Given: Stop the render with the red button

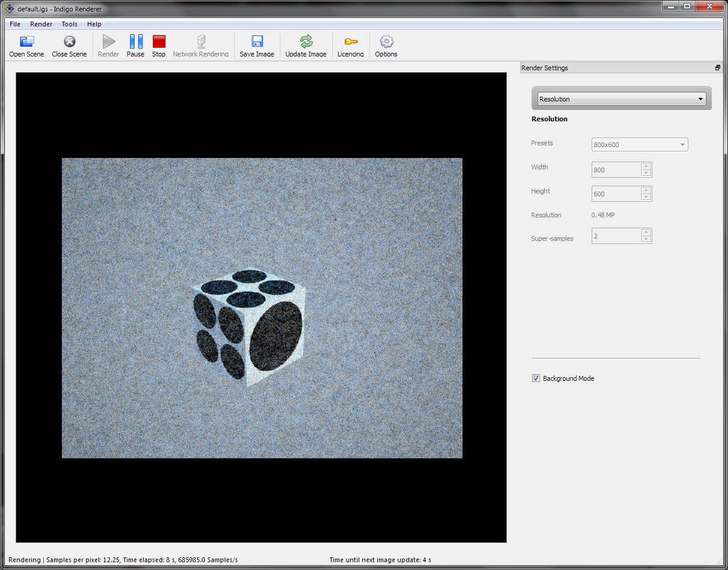Looking at the screenshot, I should click(x=159, y=42).
